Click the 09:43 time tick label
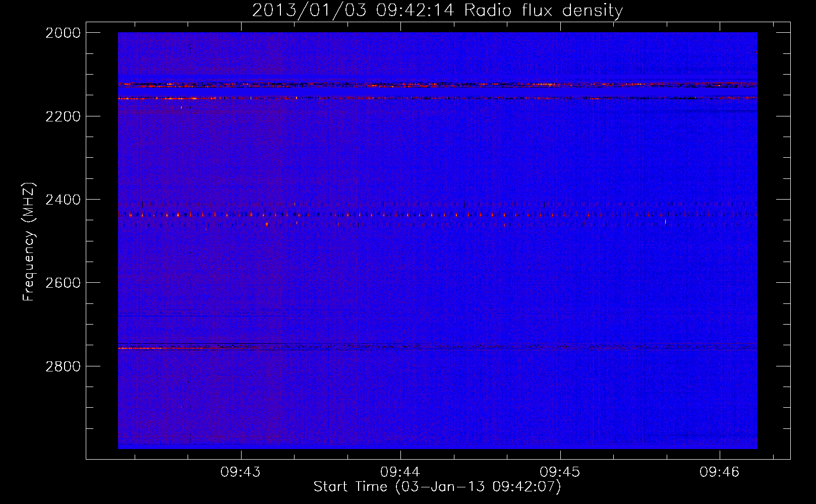Image resolution: width=816 pixels, height=504 pixels. pos(241,472)
